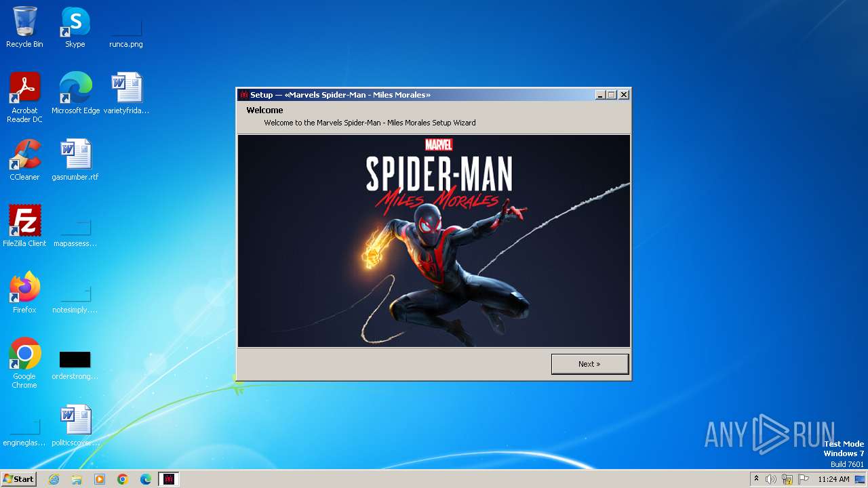Click 'Welcome to the Marvels Spider-Man' subtitle text
Viewport: 868px width, 488px height.
tap(370, 123)
